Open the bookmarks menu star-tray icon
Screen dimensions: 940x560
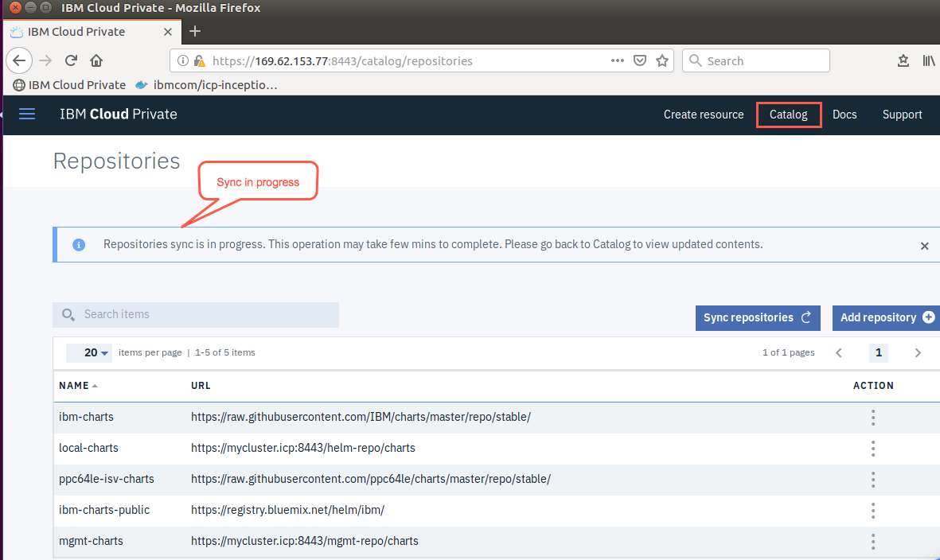tap(903, 60)
